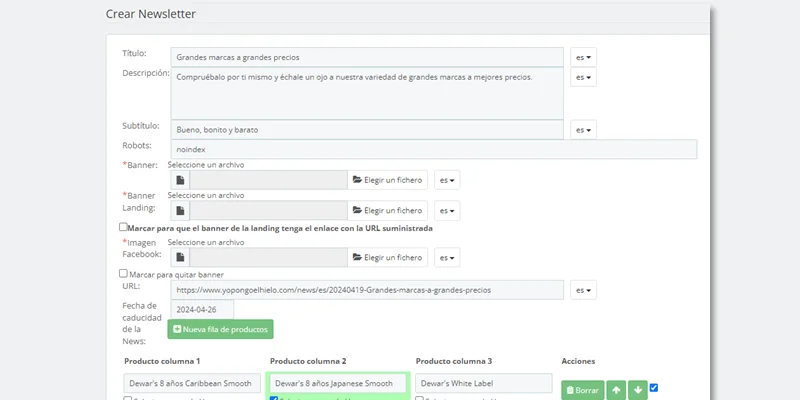Click the Banner Landing file path field
The height and width of the screenshot is (400, 800).
[x=268, y=211]
